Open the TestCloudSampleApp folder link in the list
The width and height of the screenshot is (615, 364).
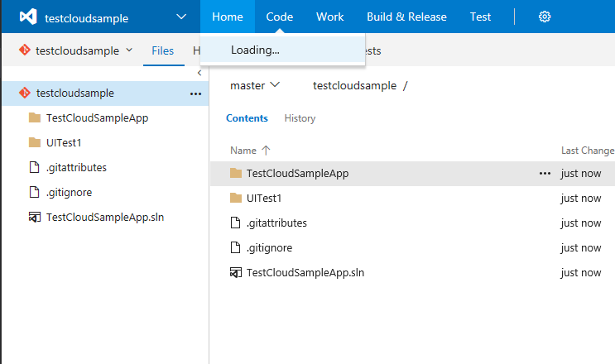tap(297, 174)
